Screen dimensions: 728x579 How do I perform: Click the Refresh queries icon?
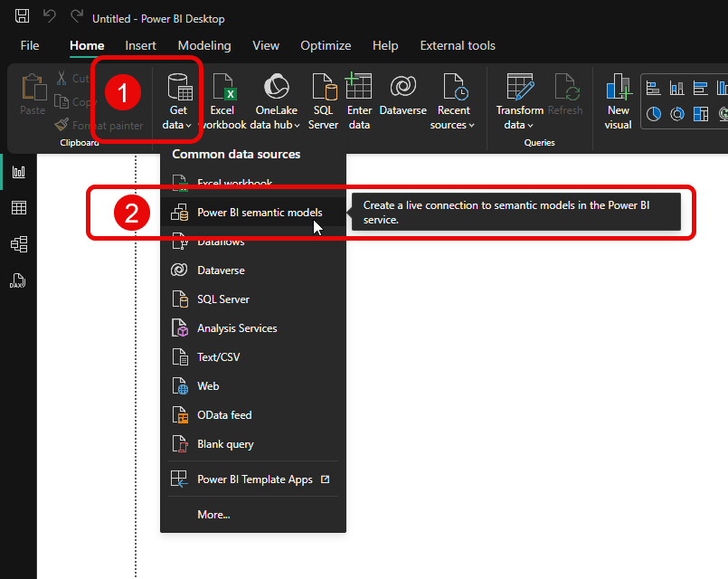click(x=566, y=87)
